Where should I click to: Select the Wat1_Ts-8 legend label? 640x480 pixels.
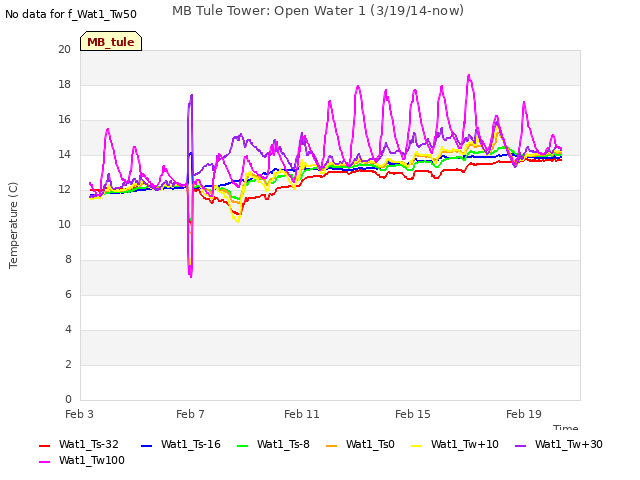[283, 444]
